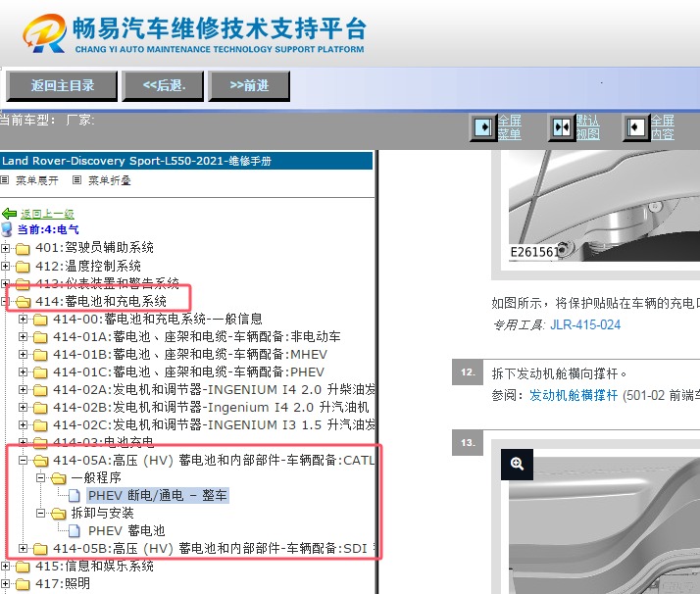This screenshot has height=594, width=700.
Task: Expand the 417:照明 node
Action: point(5,584)
